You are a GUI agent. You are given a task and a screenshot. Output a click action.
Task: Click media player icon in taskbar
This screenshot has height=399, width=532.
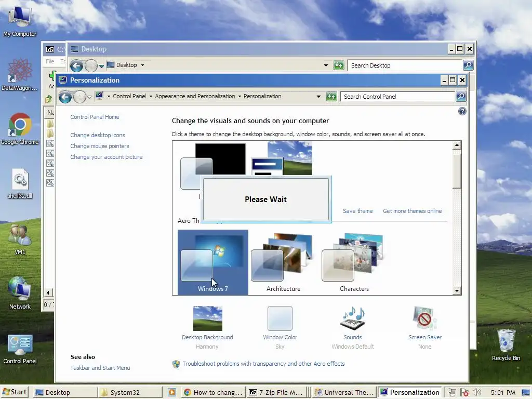(x=171, y=392)
